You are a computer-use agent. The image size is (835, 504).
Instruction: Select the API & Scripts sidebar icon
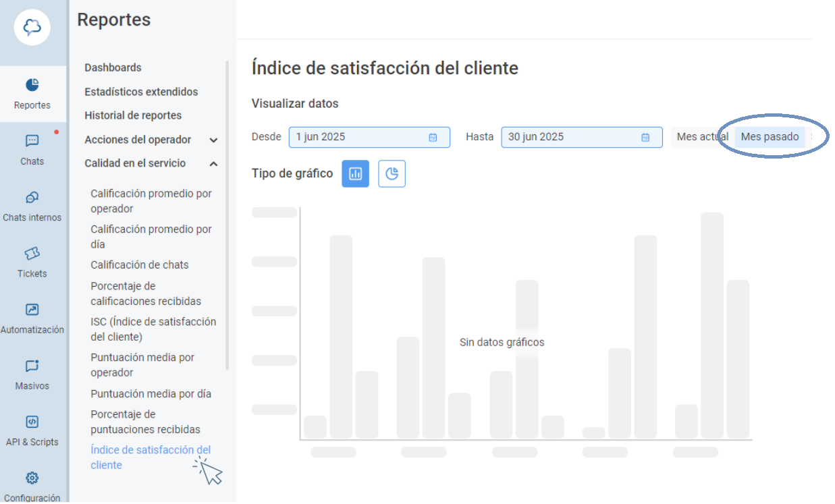coord(32,430)
